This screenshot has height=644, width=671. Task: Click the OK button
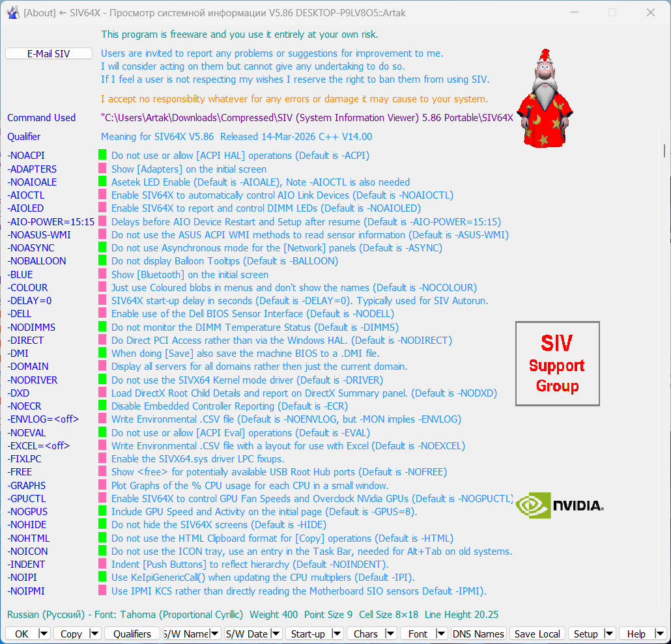click(22, 634)
